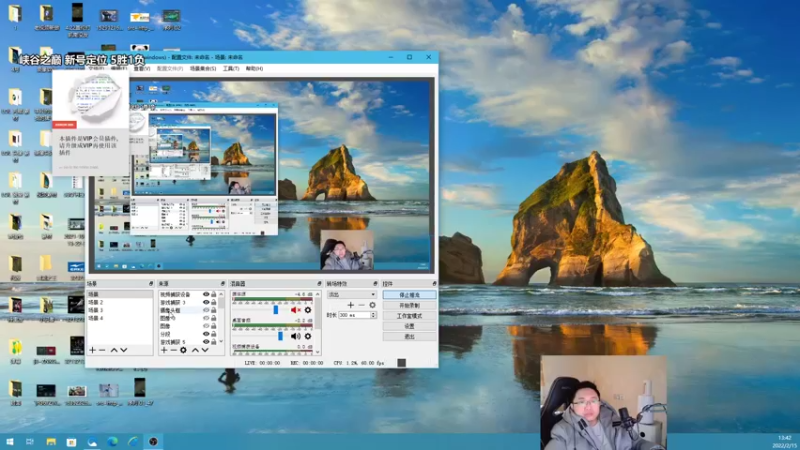The height and width of the screenshot is (450, 800).
Task: Add a transition with the 转场特效 plus icon
Action: tap(351, 305)
